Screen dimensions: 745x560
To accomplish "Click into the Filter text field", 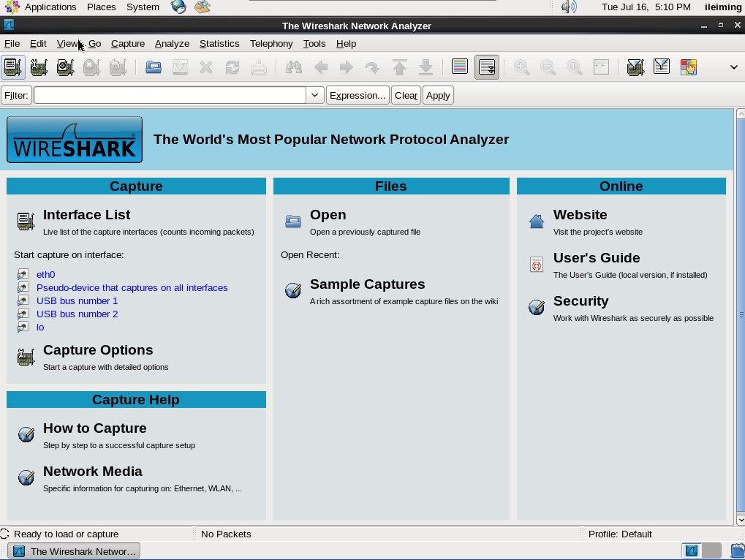I will 170,95.
